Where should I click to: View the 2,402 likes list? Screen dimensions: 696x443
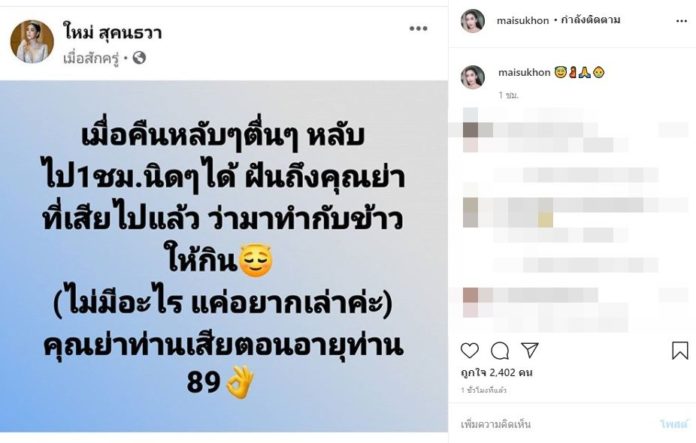tap(496, 372)
